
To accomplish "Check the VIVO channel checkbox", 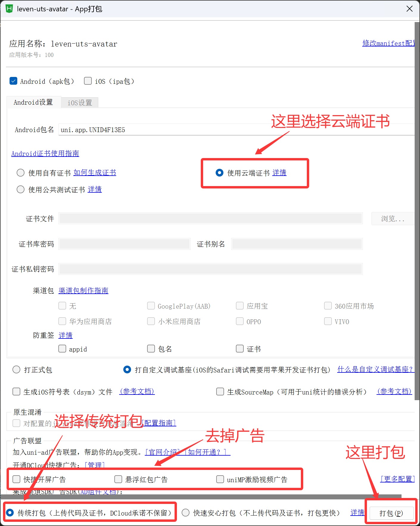I will pos(328,321).
